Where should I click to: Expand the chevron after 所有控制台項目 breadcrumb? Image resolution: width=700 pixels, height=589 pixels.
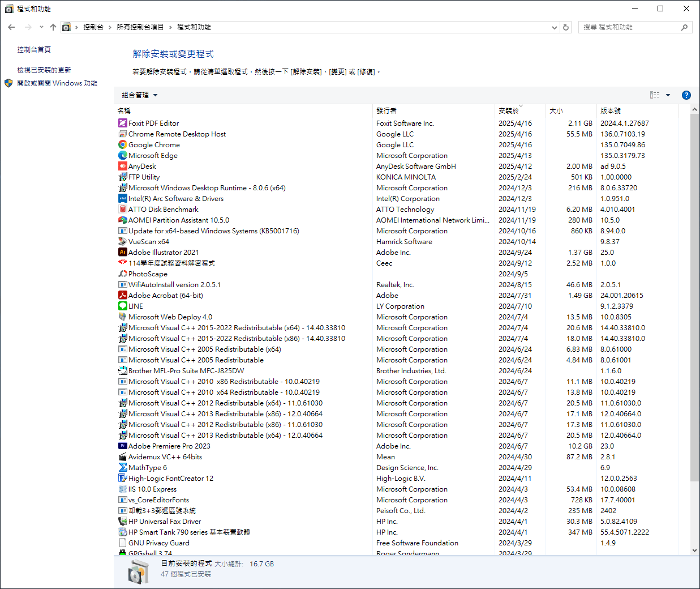pyautogui.click(x=170, y=27)
